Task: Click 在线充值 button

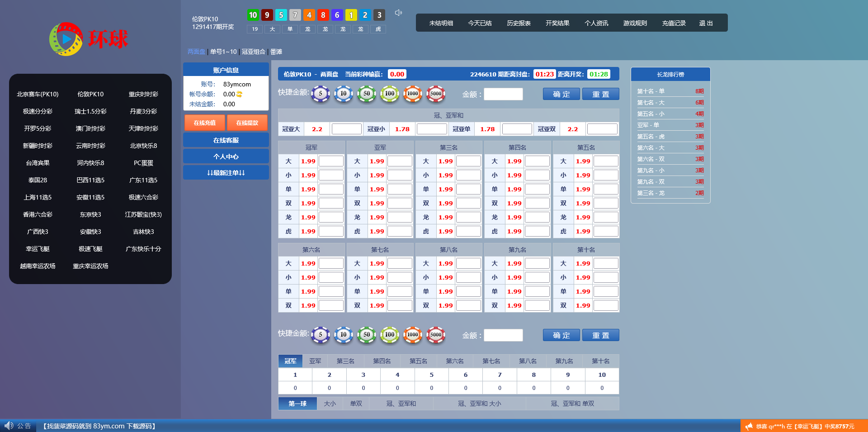Action: coord(205,123)
